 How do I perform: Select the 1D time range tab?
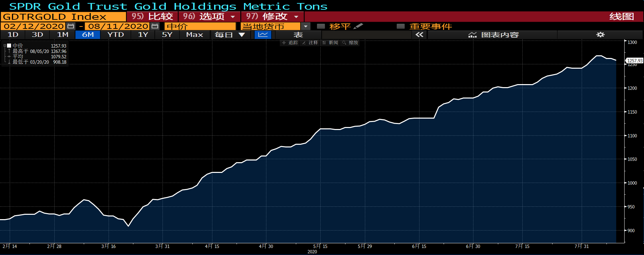tap(13, 35)
